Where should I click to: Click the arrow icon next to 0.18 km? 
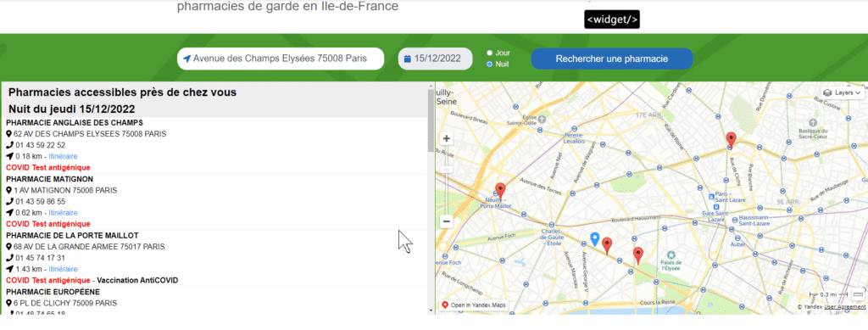pyautogui.click(x=9, y=157)
